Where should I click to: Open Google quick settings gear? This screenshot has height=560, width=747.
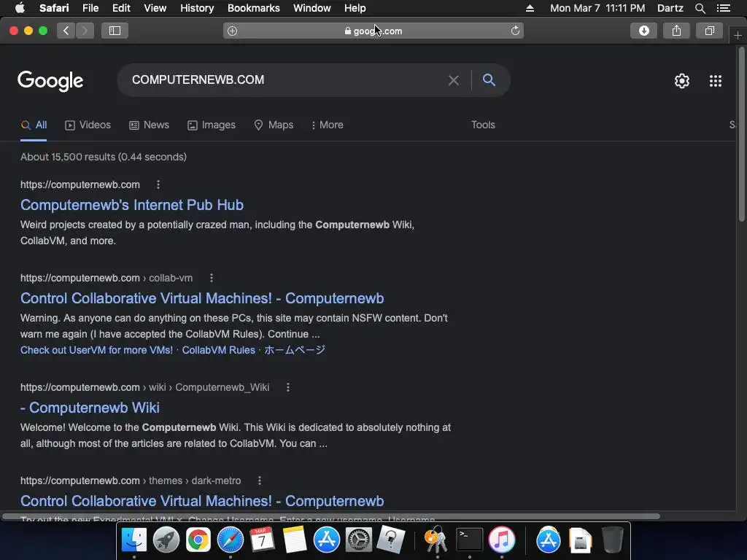point(682,81)
